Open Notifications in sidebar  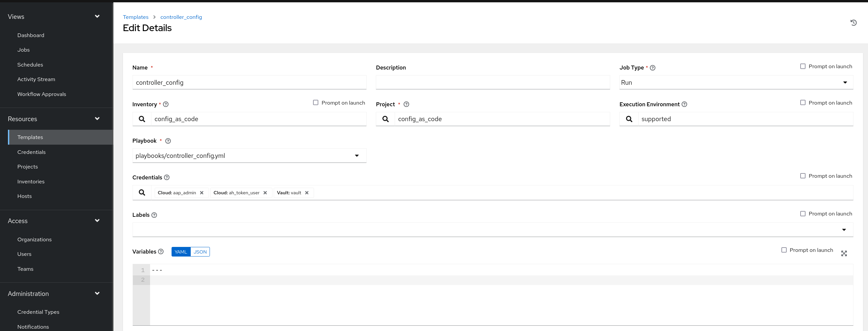pyautogui.click(x=33, y=327)
